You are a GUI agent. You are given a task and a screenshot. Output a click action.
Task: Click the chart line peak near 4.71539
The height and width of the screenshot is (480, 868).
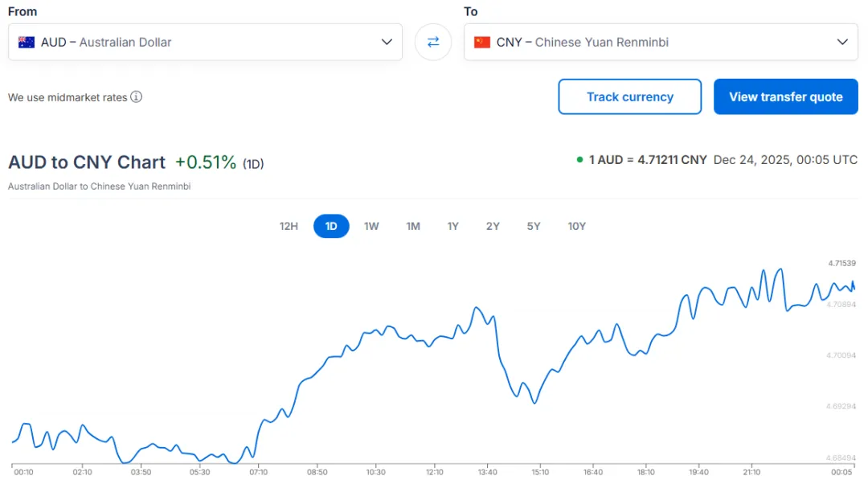point(779,269)
